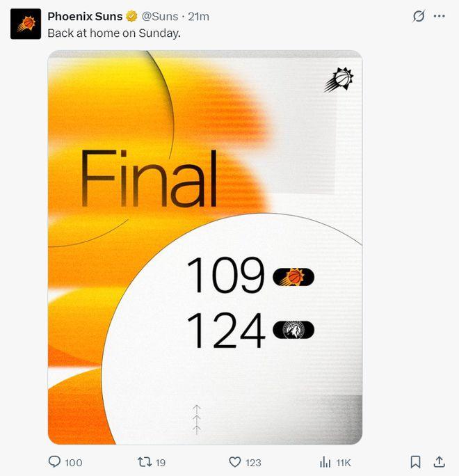Open the three-dot more options menu
459x476 pixels.
439,16
